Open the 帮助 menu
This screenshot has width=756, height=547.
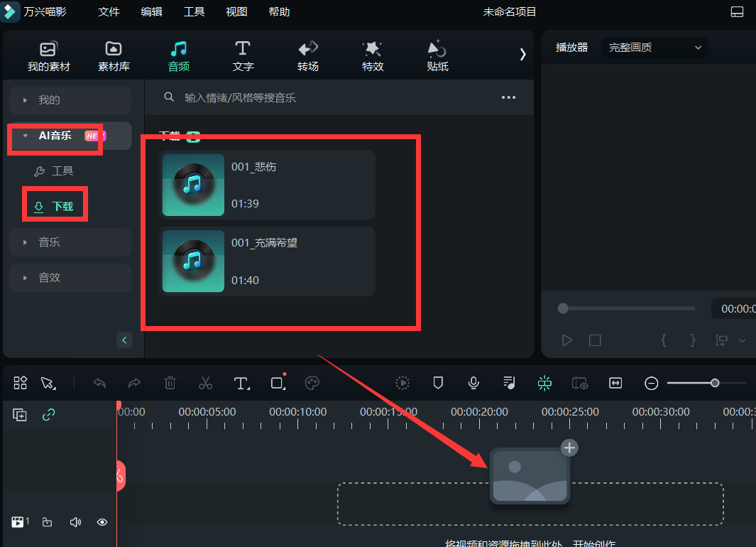click(279, 11)
